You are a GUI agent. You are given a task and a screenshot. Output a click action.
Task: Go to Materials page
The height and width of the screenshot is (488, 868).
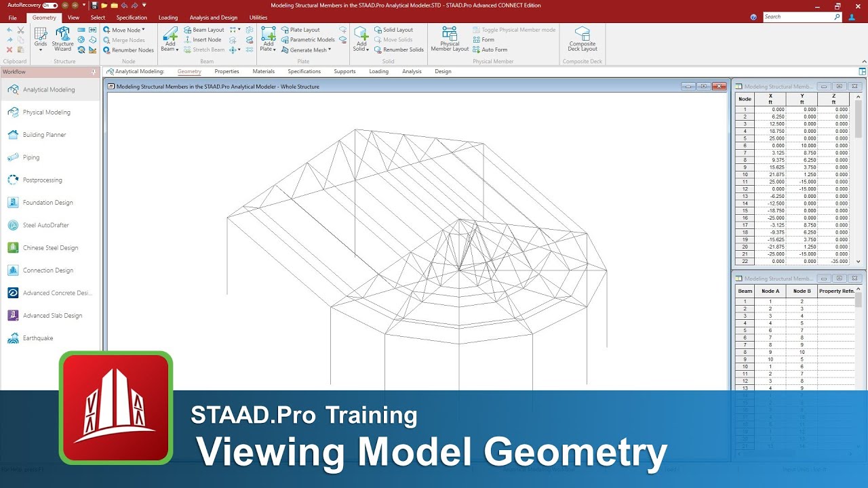(x=264, y=71)
